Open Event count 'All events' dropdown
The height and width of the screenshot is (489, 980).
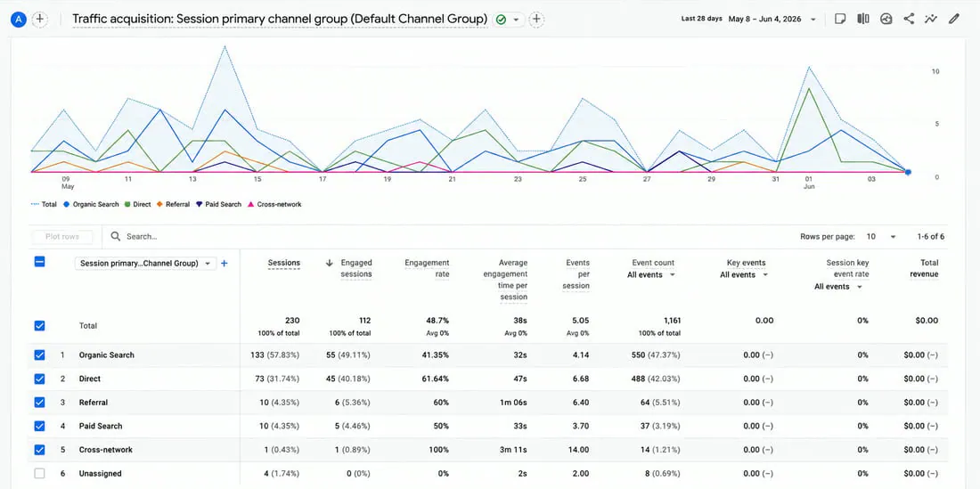[x=651, y=275]
